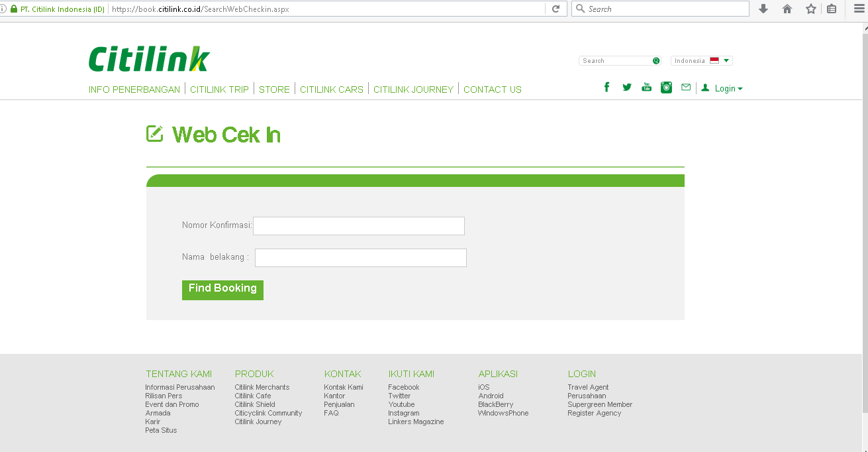Click the Nama belakang input field
This screenshot has width=868, height=452.
tap(361, 258)
